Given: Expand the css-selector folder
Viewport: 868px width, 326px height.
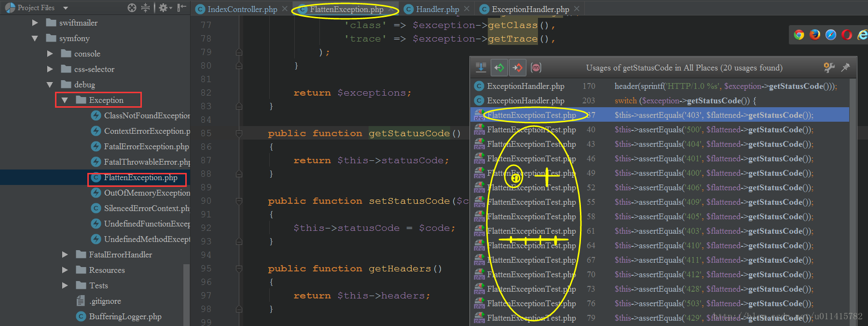Looking at the screenshot, I should pyautogui.click(x=50, y=69).
